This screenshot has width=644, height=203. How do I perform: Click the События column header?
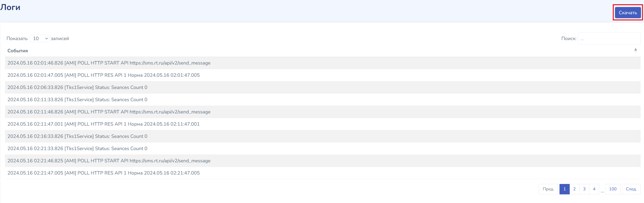pyautogui.click(x=17, y=50)
